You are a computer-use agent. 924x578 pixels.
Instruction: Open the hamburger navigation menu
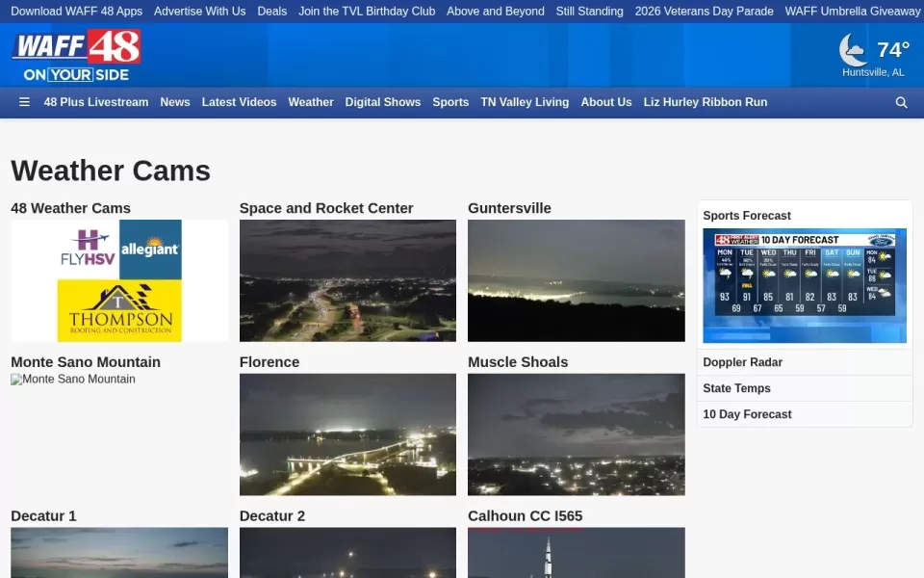[x=24, y=102]
